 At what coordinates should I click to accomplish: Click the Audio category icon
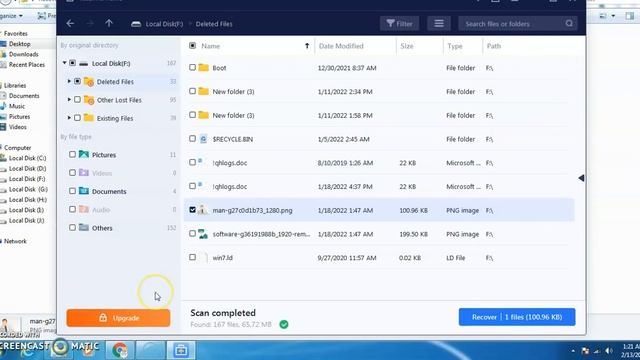click(x=84, y=209)
